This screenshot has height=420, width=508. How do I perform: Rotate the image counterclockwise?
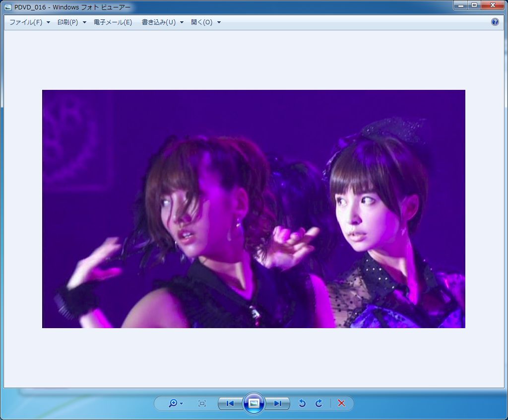302,403
